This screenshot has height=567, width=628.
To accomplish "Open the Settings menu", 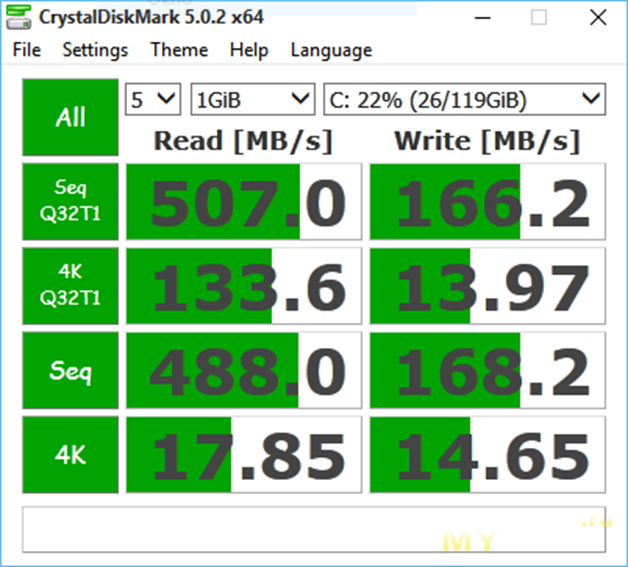I will coord(95,50).
